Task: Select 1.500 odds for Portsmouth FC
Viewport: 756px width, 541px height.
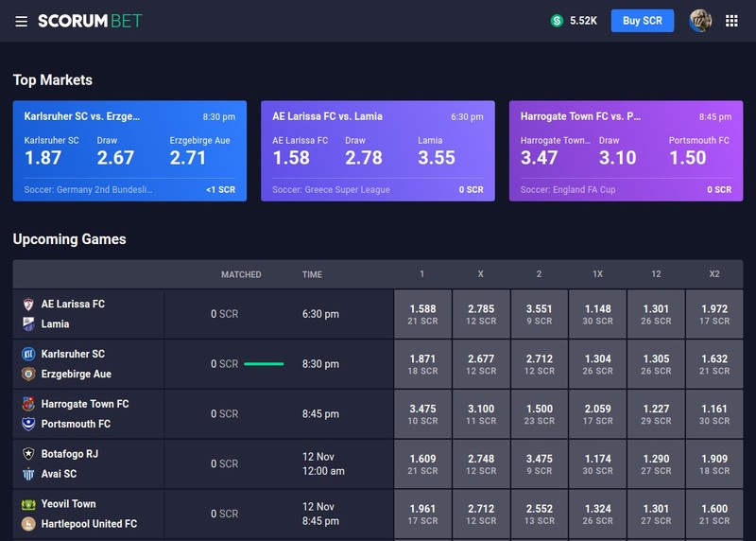Action: click(x=540, y=414)
